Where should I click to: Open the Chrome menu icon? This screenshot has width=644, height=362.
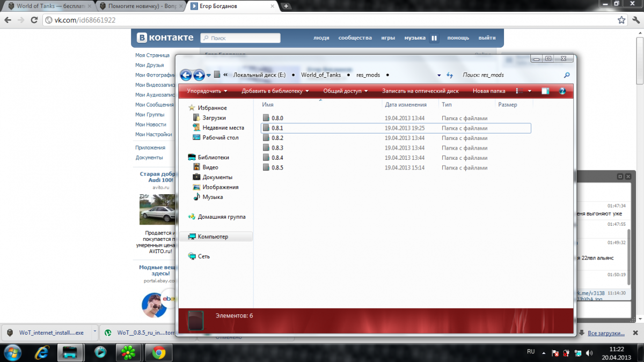click(635, 20)
